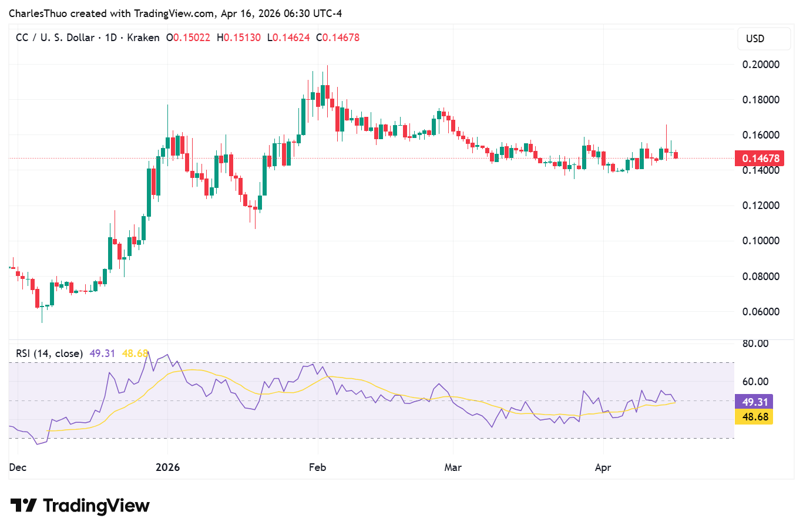Click the open value O0.15022

[x=188, y=38]
